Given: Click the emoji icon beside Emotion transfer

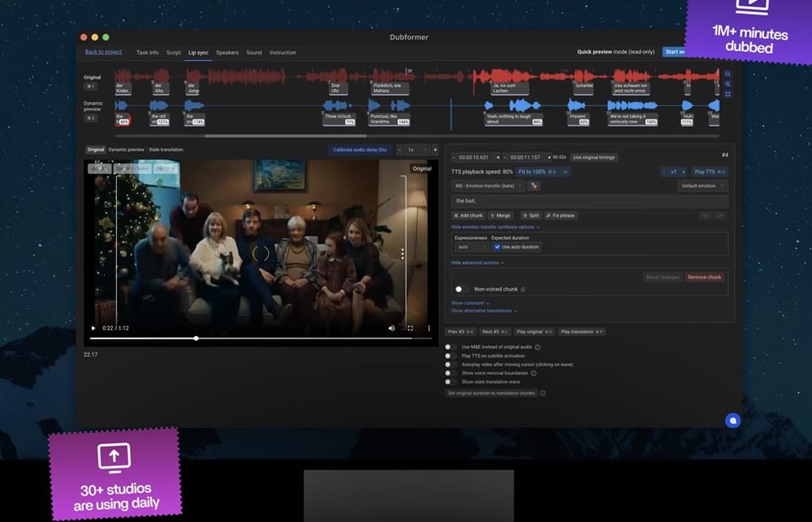Looking at the screenshot, I should tap(534, 186).
